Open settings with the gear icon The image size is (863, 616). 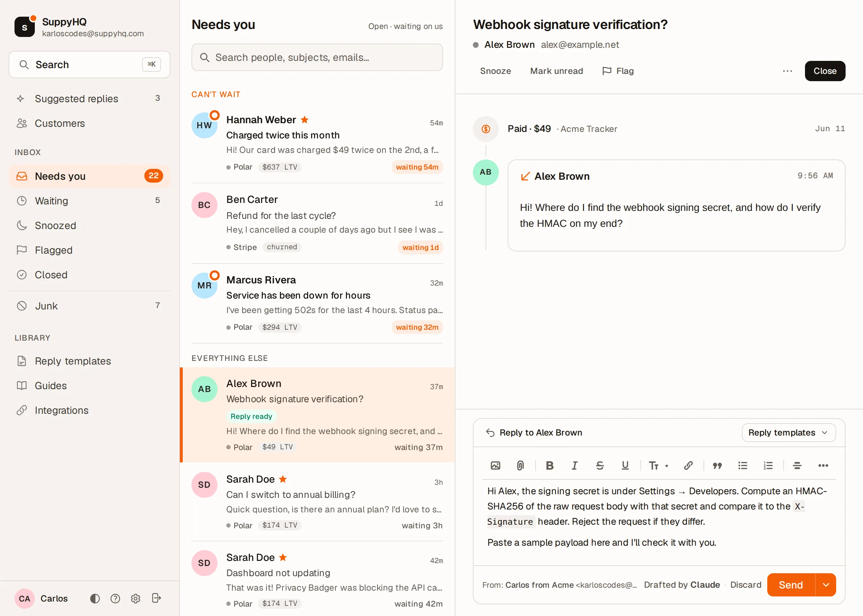point(136,598)
